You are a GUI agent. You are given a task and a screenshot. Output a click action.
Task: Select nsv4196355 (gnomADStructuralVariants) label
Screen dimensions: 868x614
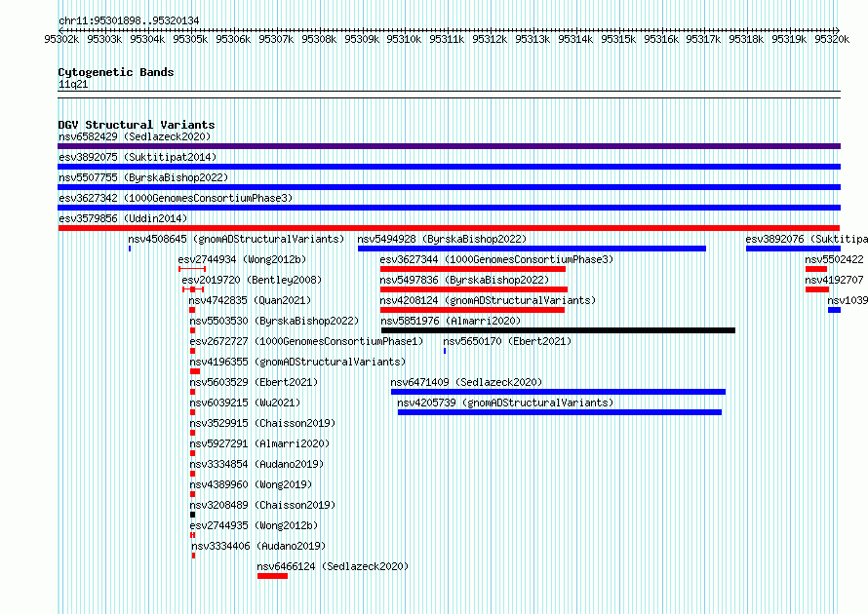point(297,362)
